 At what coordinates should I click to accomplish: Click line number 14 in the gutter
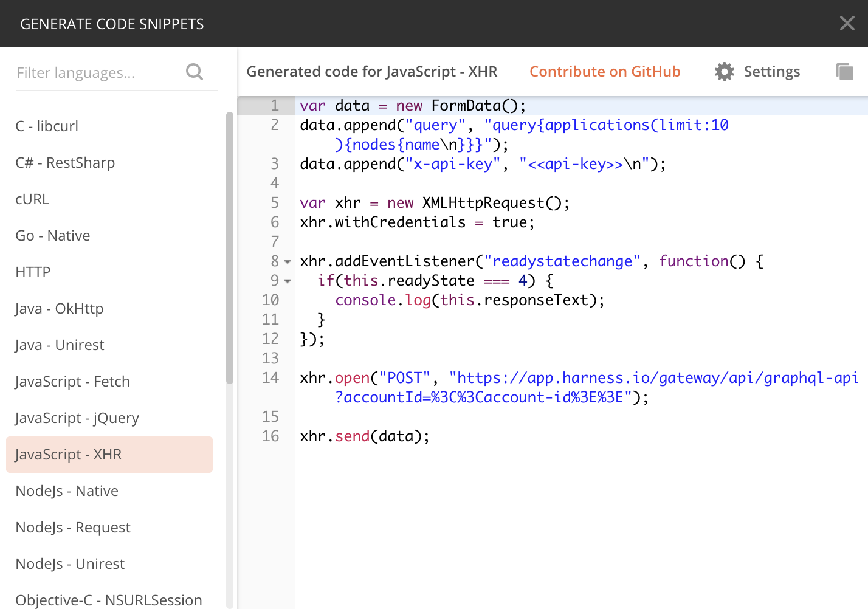coord(270,377)
